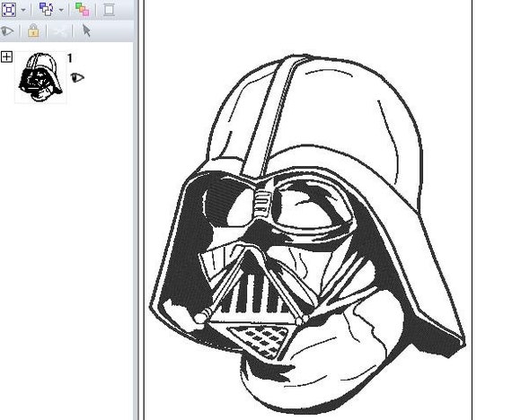Click the gray hoop frame icon

click(109, 10)
